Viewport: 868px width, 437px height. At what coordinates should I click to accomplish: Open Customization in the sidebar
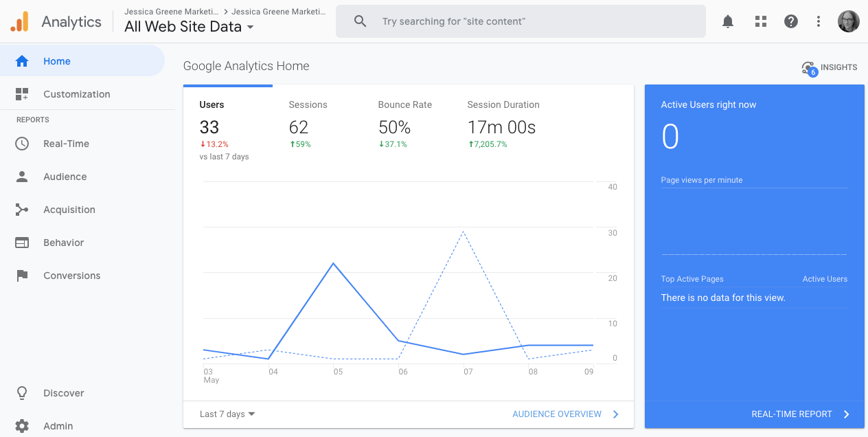82,94
